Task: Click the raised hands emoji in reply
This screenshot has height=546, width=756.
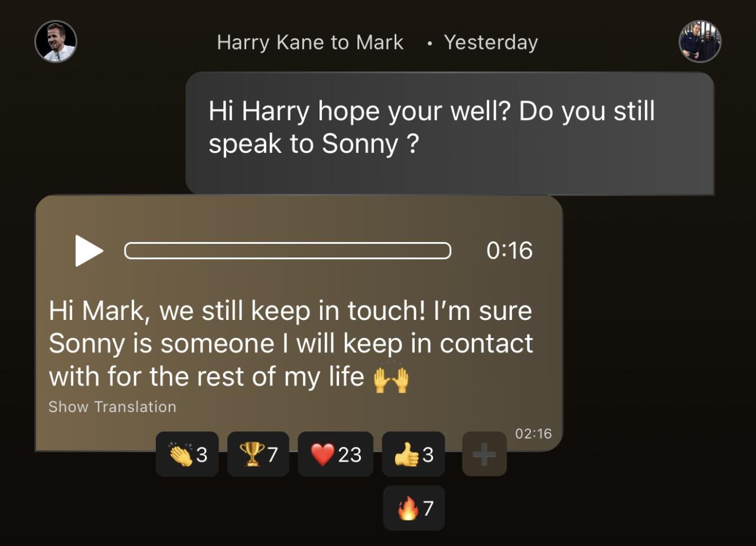Action: pyautogui.click(x=391, y=378)
